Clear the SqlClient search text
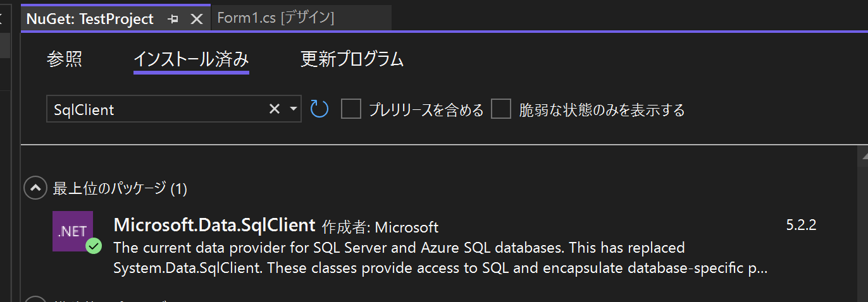868x302 pixels. click(x=275, y=109)
